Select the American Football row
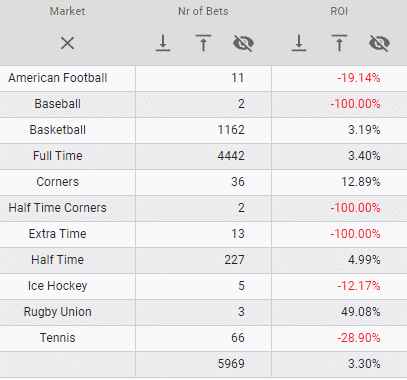This screenshot has height=380, width=407. (203, 78)
